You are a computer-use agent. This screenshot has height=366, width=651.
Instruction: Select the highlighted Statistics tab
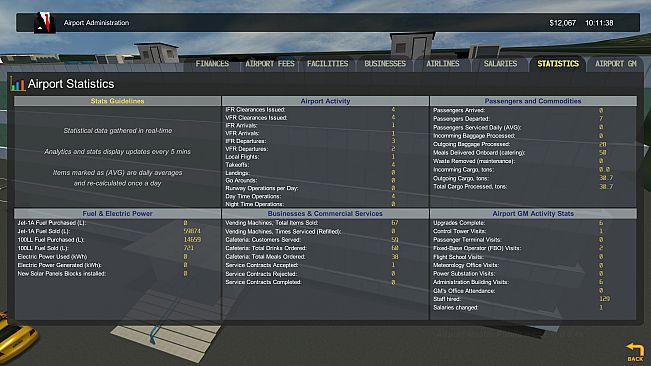[558, 63]
